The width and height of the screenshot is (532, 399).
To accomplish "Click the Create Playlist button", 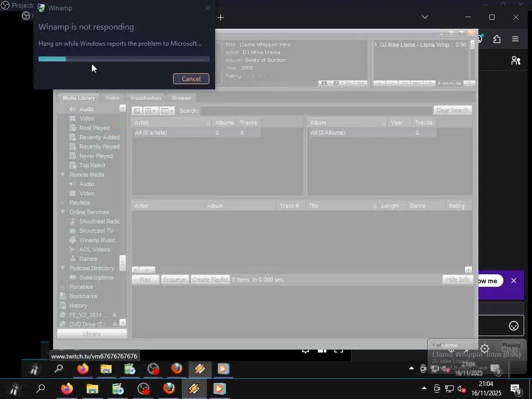I will click(x=210, y=280).
